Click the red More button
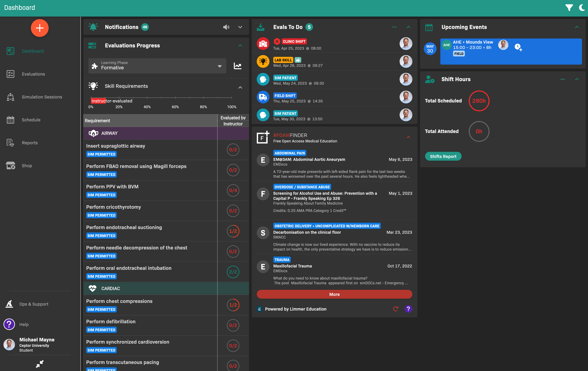Image resolution: width=588 pixels, height=371 pixels. point(334,294)
